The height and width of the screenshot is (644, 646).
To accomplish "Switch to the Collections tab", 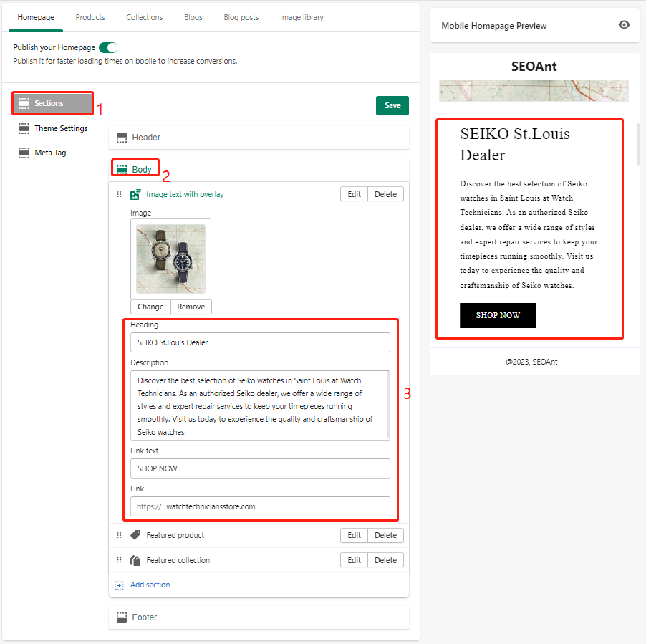I will click(x=144, y=17).
